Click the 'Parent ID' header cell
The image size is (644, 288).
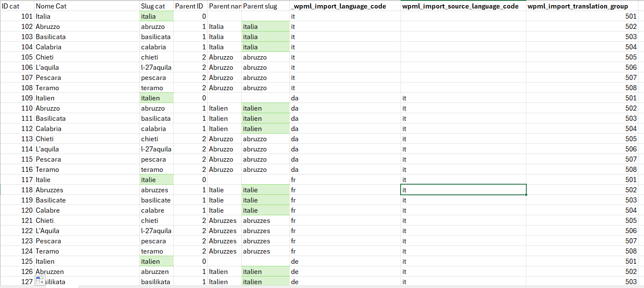pos(190,6)
